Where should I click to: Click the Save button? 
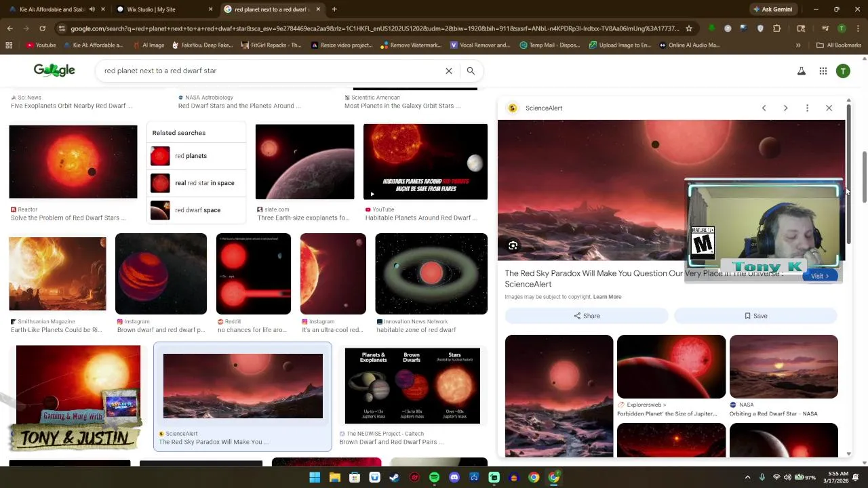[x=755, y=316]
